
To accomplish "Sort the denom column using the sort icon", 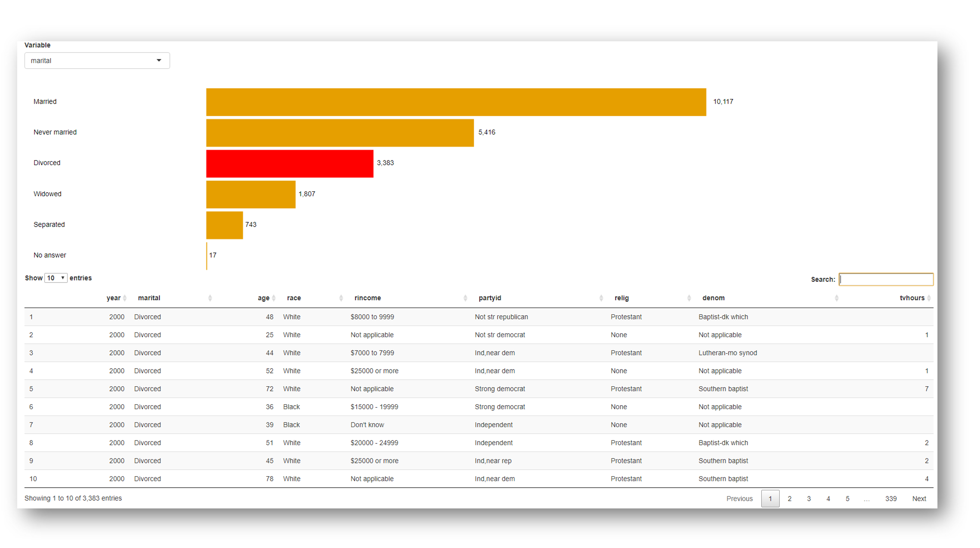I will coord(836,297).
